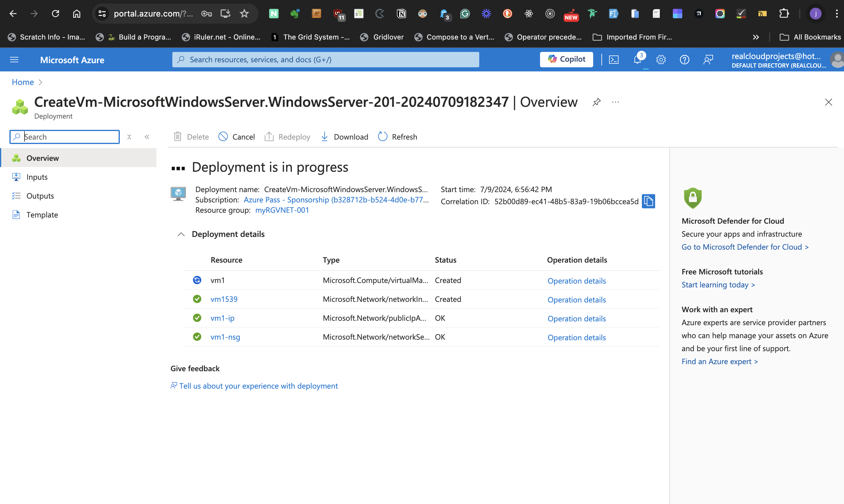Open portal settings gear
This screenshot has width=844, height=504.
point(661,59)
